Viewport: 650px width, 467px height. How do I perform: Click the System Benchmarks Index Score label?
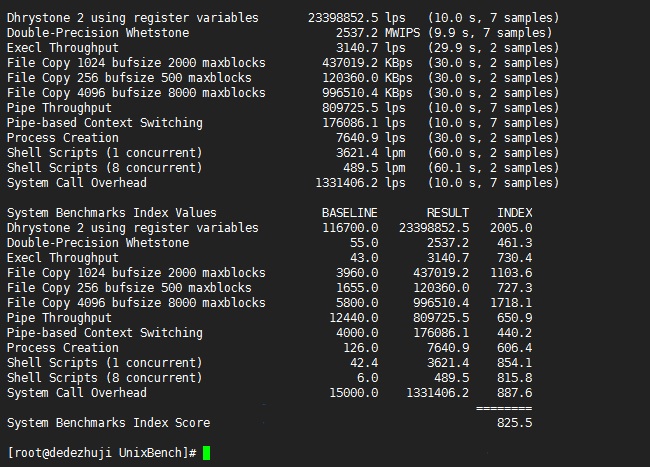pyautogui.click(x=108, y=423)
